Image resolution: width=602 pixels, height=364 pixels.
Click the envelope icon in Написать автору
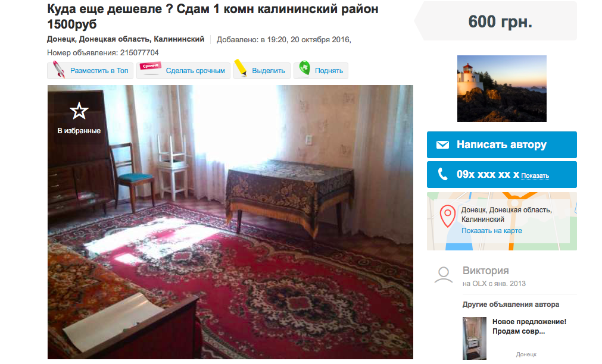click(442, 145)
